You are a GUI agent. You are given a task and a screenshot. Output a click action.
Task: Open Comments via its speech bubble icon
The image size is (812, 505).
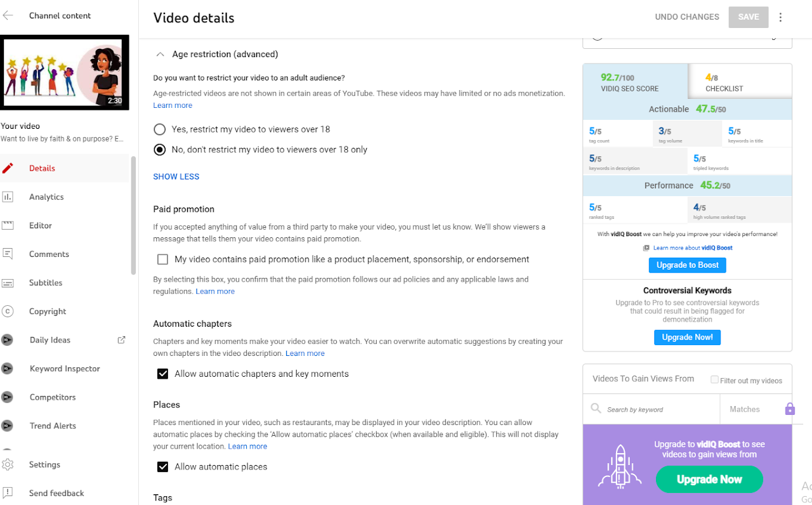click(x=8, y=254)
